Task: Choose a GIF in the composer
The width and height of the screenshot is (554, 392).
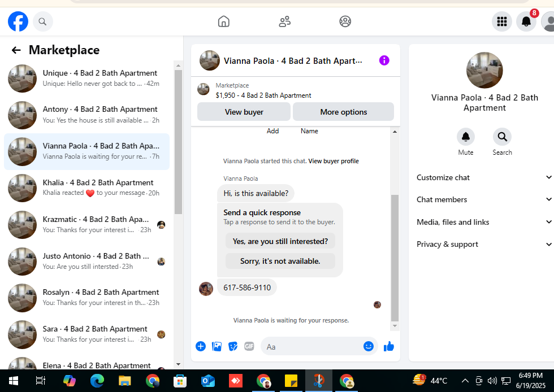Action: coord(249,346)
